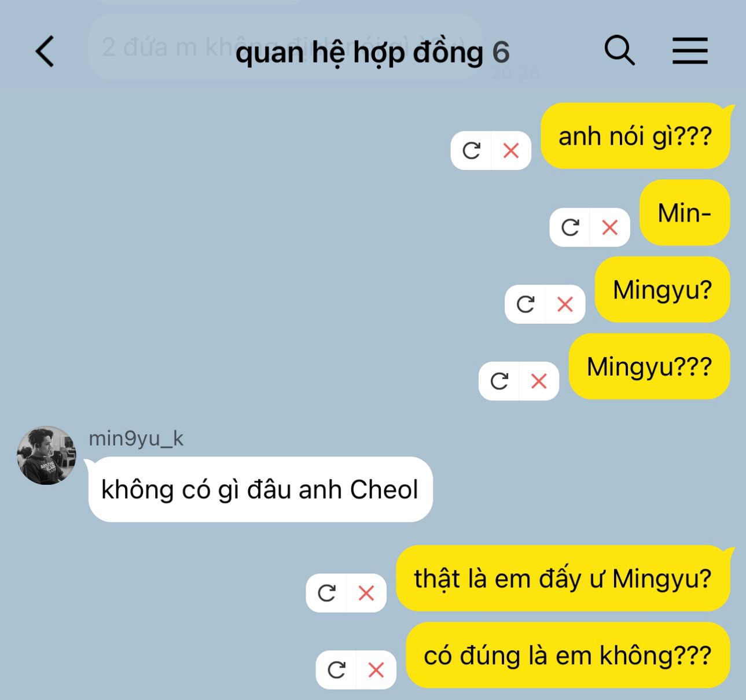Open the chat search magnifier
The height and width of the screenshot is (700, 746).
(619, 50)
